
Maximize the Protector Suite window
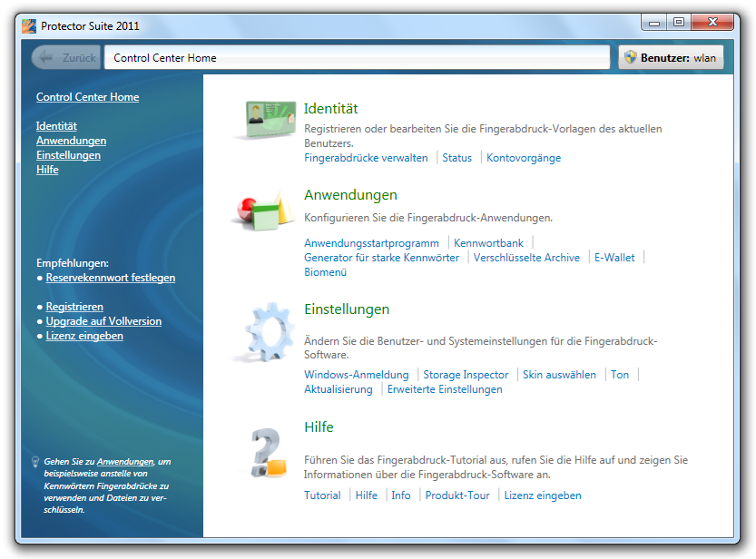[679, 23]
